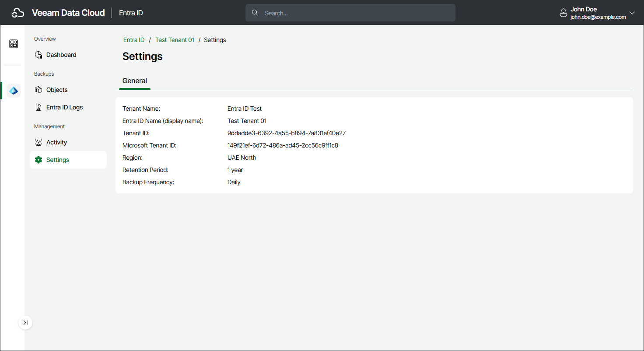
Task: Click the Backups section header
Action: point(44,74)
